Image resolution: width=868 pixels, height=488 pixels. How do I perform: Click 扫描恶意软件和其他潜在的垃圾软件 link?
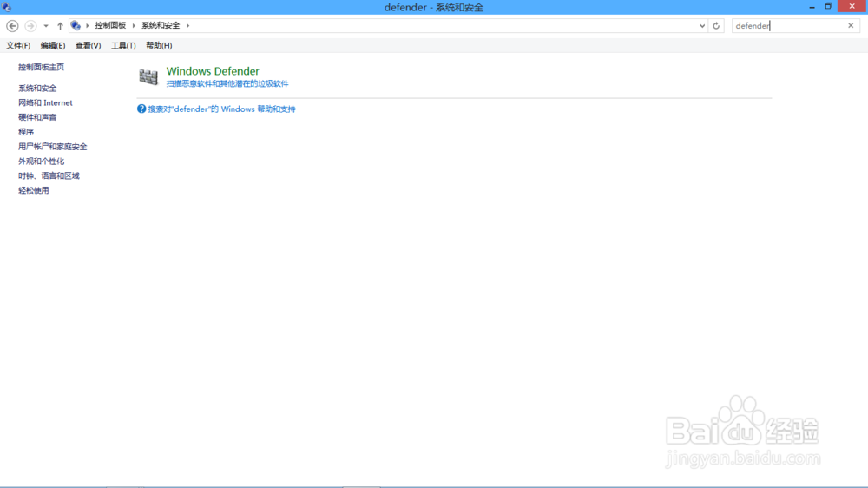point(227,83)
